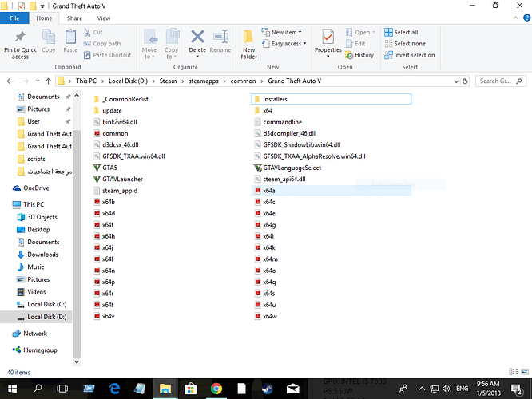Click the Search Grand Theft Auto box
Image resolution: width=532 pixels, height=399 pixels.
coord(501,81)
